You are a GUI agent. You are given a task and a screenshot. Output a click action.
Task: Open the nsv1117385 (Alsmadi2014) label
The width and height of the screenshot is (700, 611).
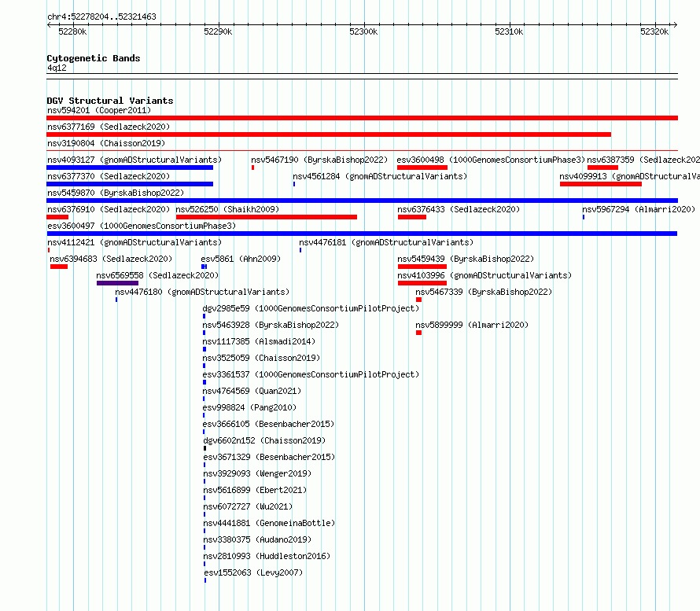click(259, 341)
